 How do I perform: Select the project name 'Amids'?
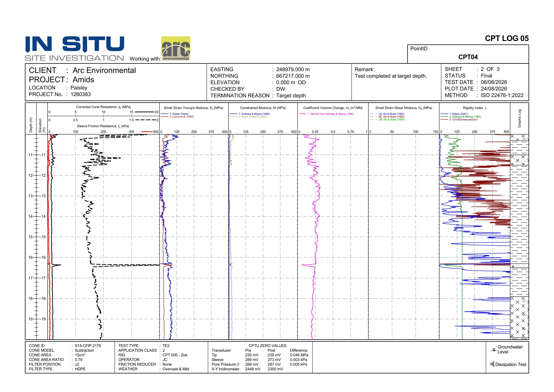pos(83,79)
